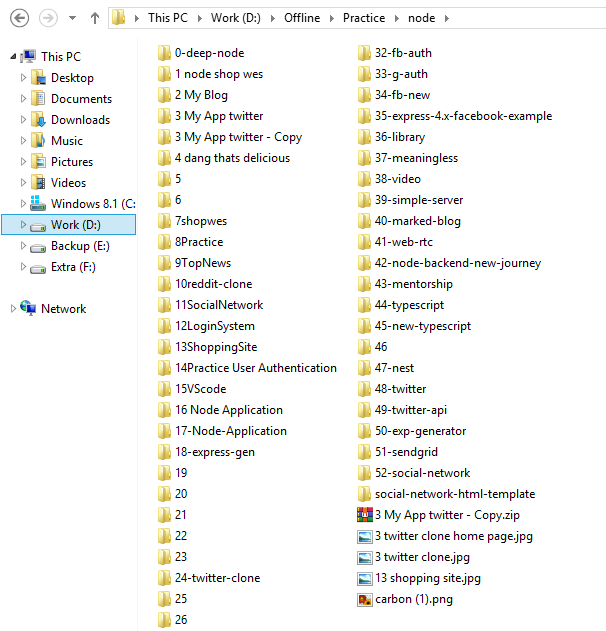
Task: Select Documents in the navigation pane
Action: coord(81,99)
